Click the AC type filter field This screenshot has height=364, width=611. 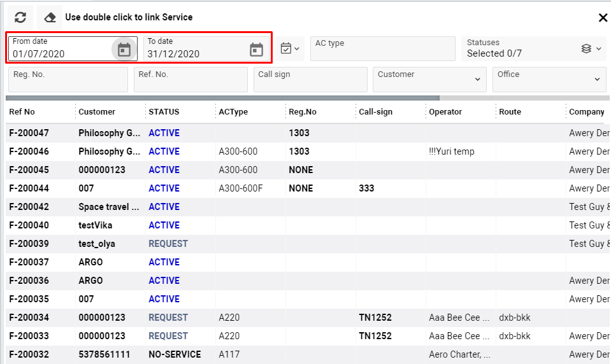point(382,49)
